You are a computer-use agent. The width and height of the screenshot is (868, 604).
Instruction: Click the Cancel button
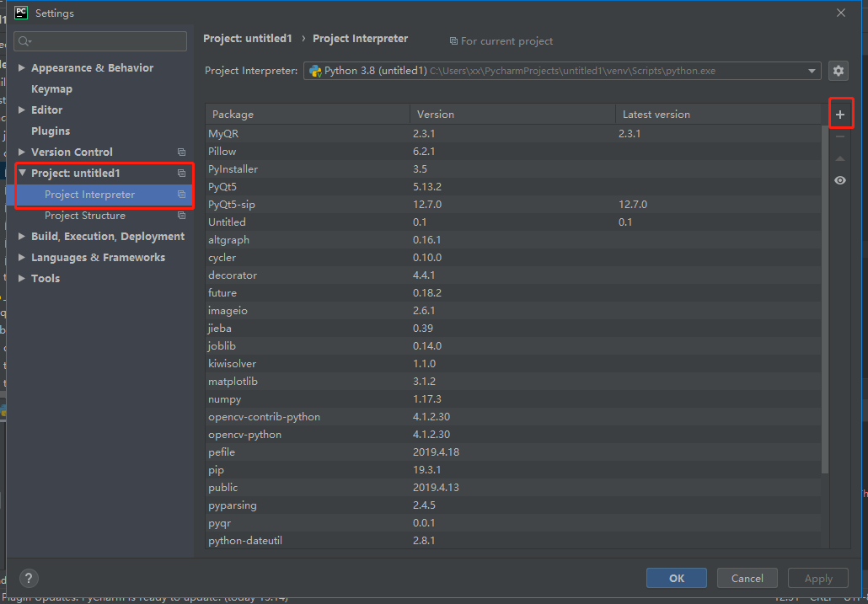pos(747,578)
